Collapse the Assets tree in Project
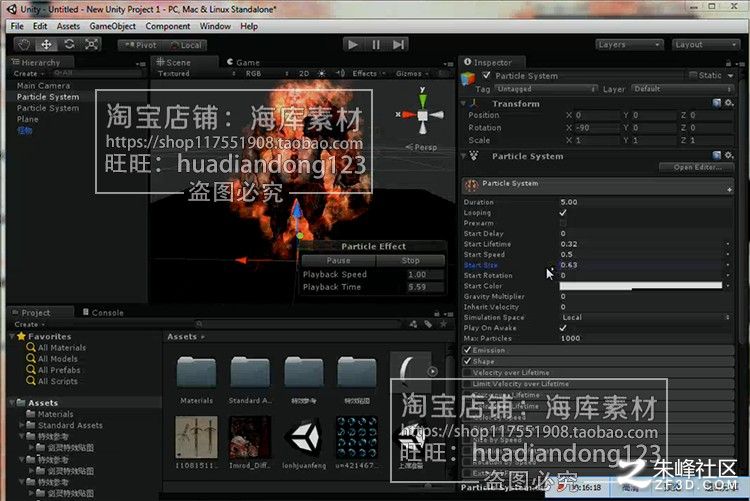 click(12, 403)
